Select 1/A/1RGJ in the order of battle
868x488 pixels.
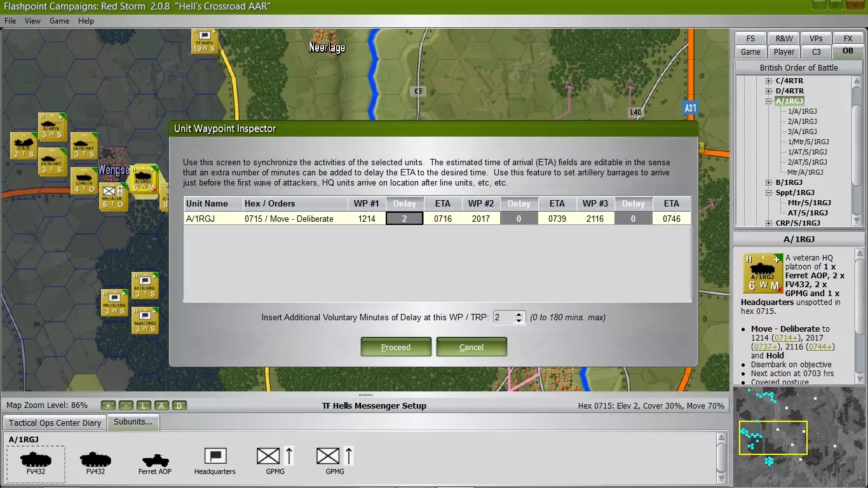803,111
